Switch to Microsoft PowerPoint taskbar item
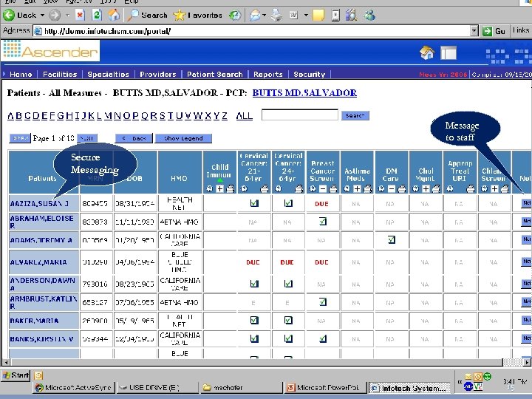This screenshot has height=399, width=532. click(326, 387)
